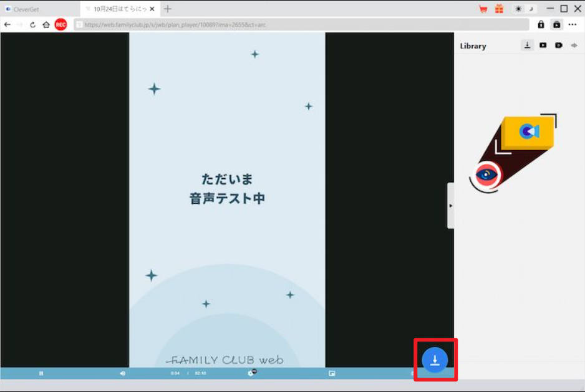This screenshot has height=392, width=585.
Task: Click the red REC record button
Action: pos(60,24)
